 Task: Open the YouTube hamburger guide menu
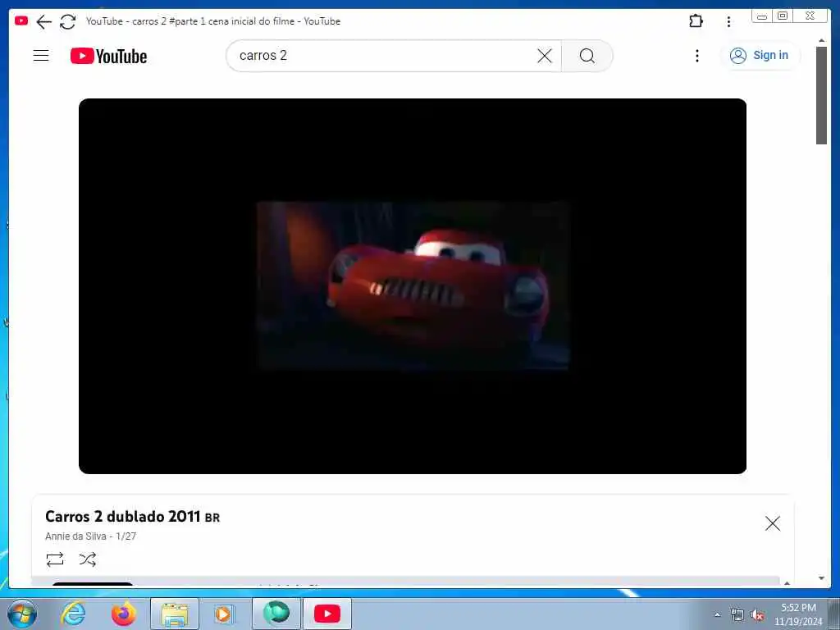point(41,56)
